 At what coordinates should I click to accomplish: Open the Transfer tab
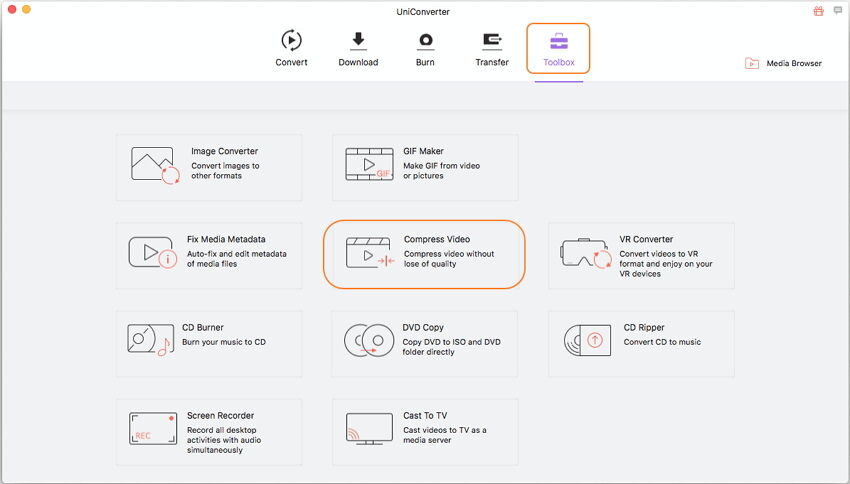coord(492,48)
